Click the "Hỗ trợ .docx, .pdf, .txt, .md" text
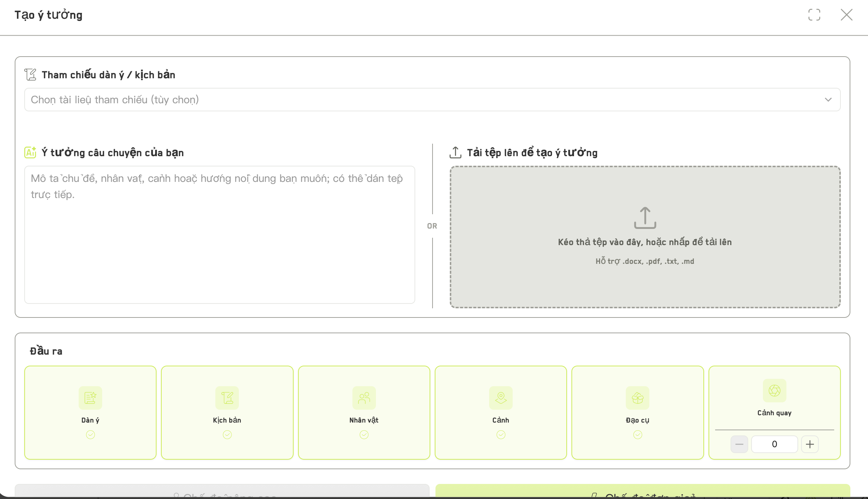Image resolution: width=868 pixels, height=499 pixels. (645, 261)
